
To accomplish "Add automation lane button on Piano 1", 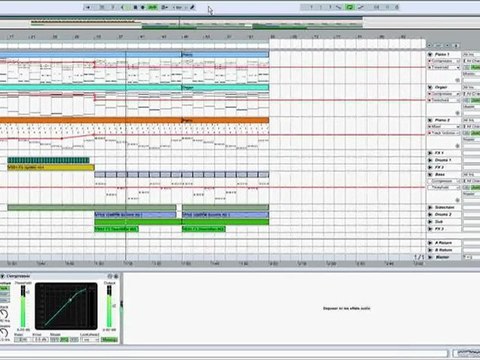I will (x=457, y=80).
